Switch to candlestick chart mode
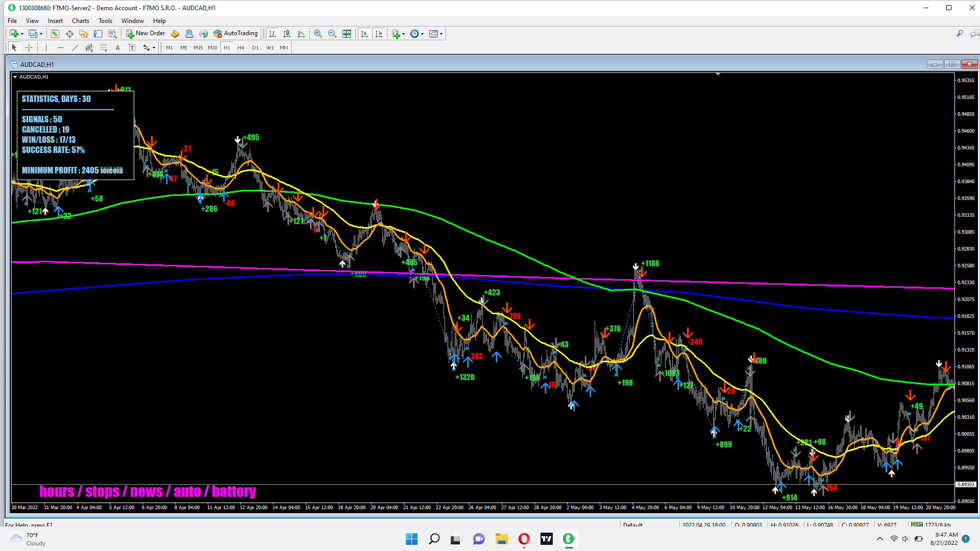The image size is (980, 551). tap(287, 34)
